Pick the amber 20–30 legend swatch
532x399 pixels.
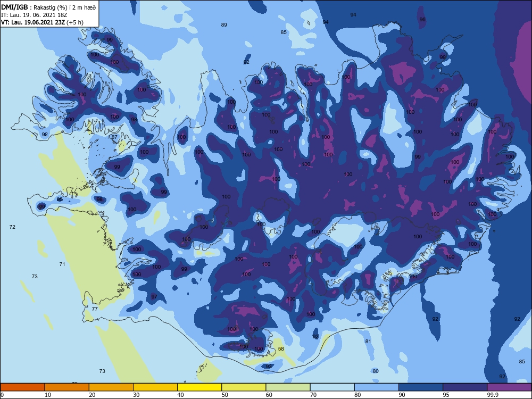(111, 387)
